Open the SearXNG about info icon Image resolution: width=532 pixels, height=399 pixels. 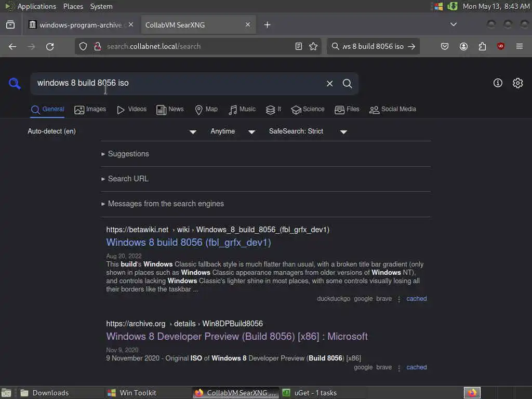pos(498,83)
